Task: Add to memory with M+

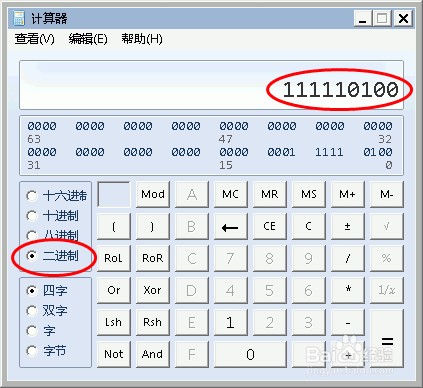Action: coord(348,194)
